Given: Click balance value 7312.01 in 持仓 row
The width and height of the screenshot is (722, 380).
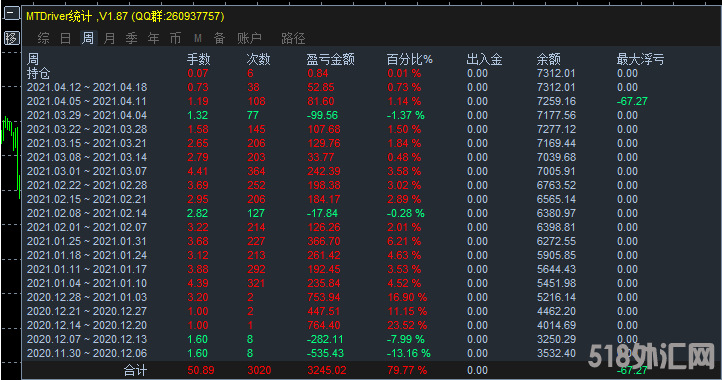Looking at the screenshot, I should 556,73.
